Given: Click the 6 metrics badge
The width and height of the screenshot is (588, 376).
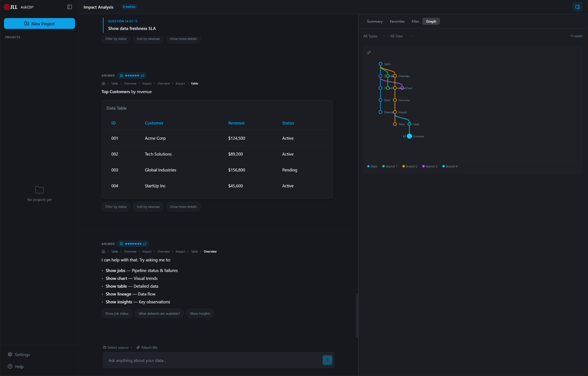Looking at the screenshot, I should pos(129,7).
